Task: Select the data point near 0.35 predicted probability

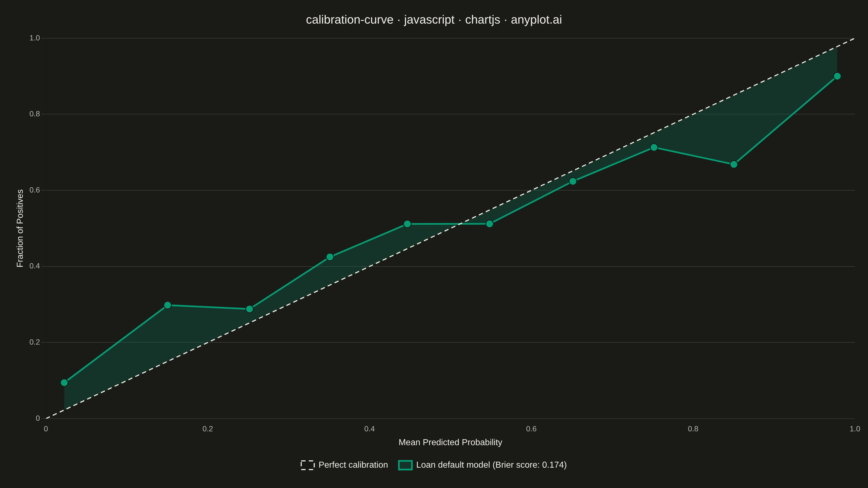Action: click(330, 257)
